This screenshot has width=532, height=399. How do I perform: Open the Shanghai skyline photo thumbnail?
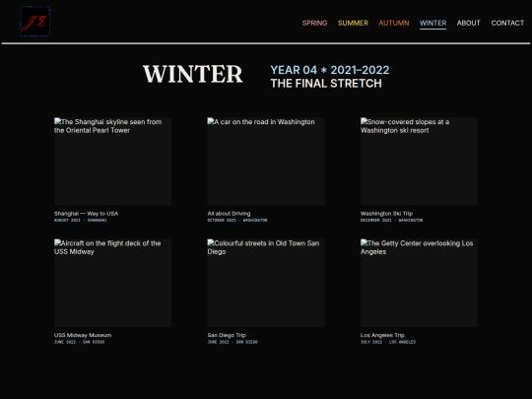coord(112,162)
